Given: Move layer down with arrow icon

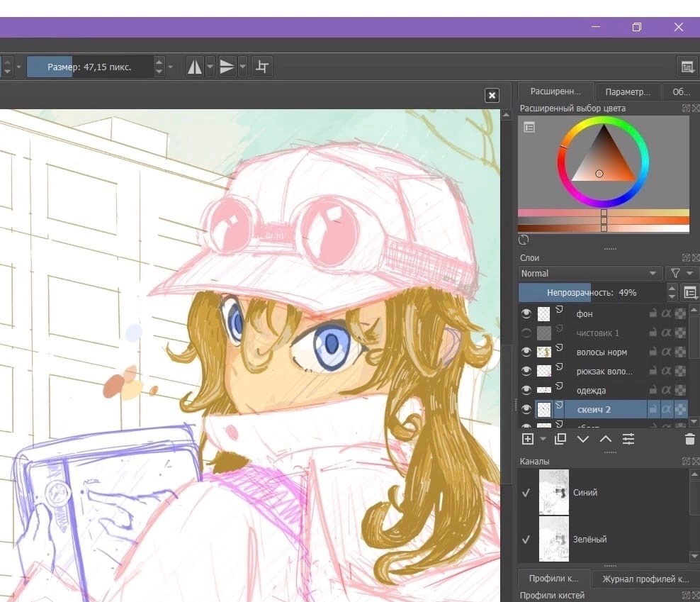Looking at the screenshot, I should pyautogui.click(x=582, y=439).
